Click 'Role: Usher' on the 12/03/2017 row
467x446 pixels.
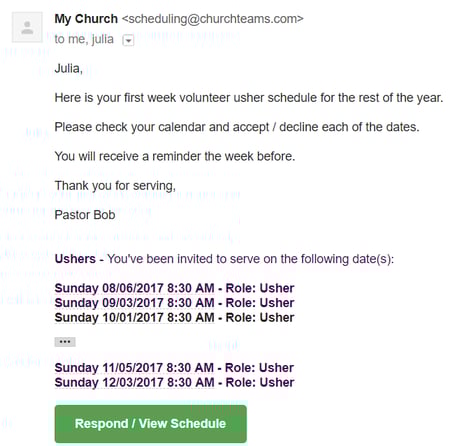coord(260,382)
